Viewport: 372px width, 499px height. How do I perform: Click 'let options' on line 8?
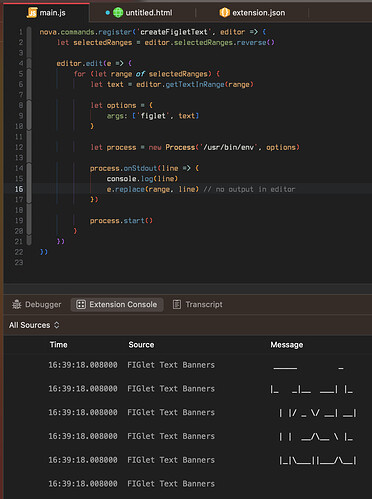(x=113, y=105)
